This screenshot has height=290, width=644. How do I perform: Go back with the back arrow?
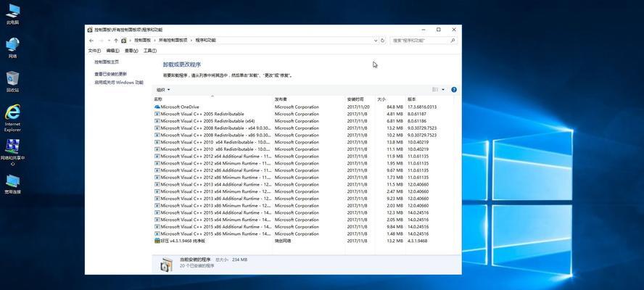91,41
